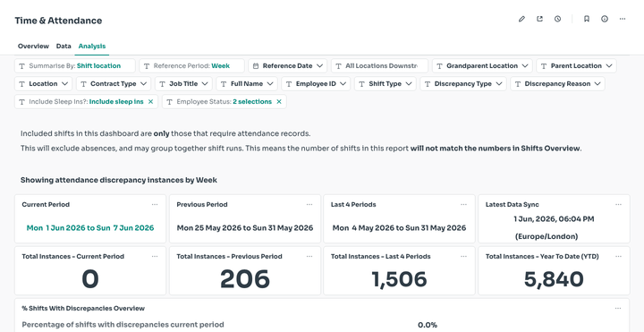Open the info circle icon
Viewport: 644px width, 332px height.
coord(605,19)
